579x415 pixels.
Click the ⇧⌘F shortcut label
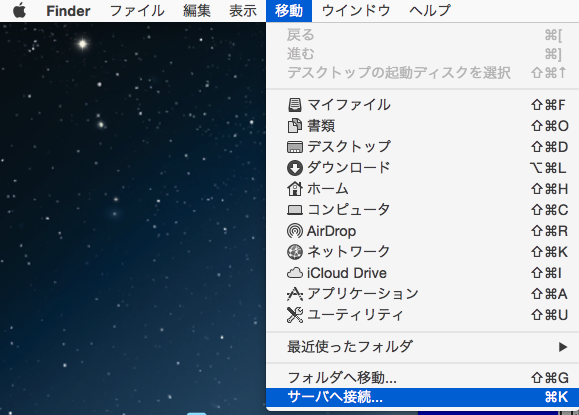pyautogui.click(x=548, y=105)
